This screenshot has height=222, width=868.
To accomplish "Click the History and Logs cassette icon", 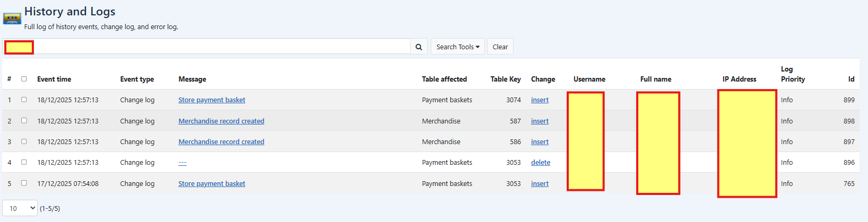I will pyautogui.click(x=12, y=19).
